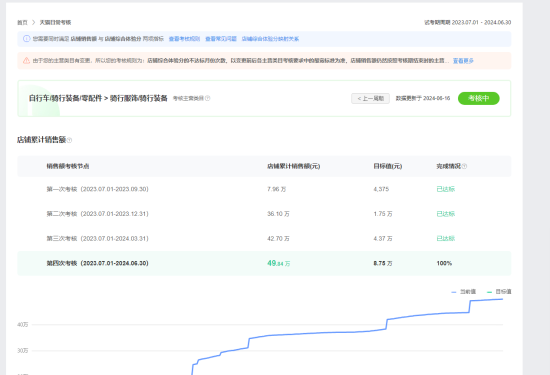550x375 pixels.
Task: Select the 第二次考核 (2023.07.01-2023.12.31) row label
Action: (98, 214)
